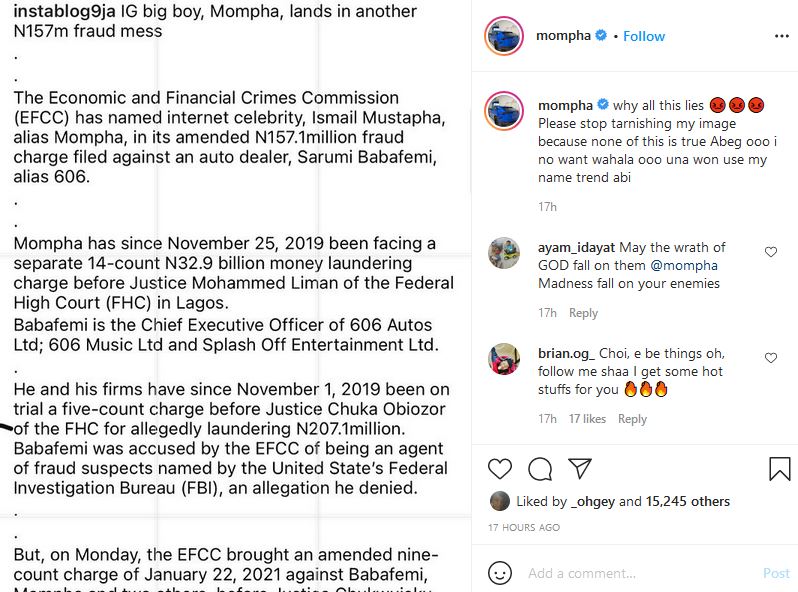Open the emoji picker smiley icon
The height and width of the screenshot is (592, 798).
tap(500, 573)
